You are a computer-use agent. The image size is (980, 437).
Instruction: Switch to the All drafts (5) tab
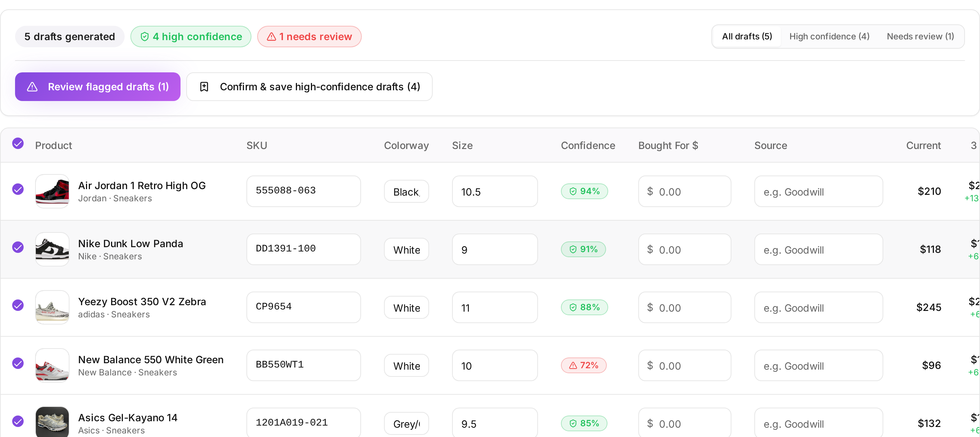[747, 37]
